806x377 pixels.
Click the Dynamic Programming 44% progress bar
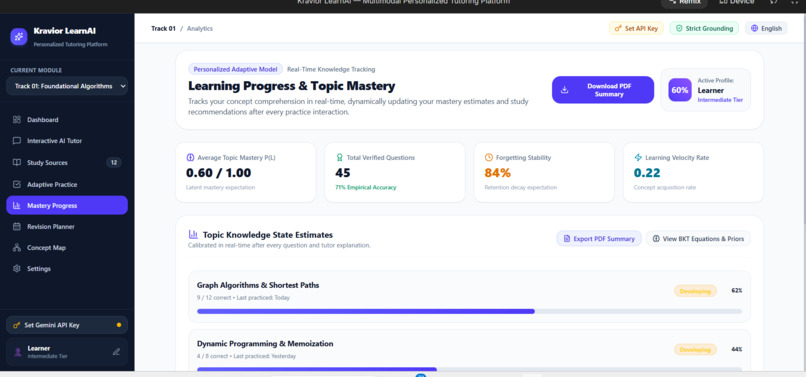tap(469, 369)
